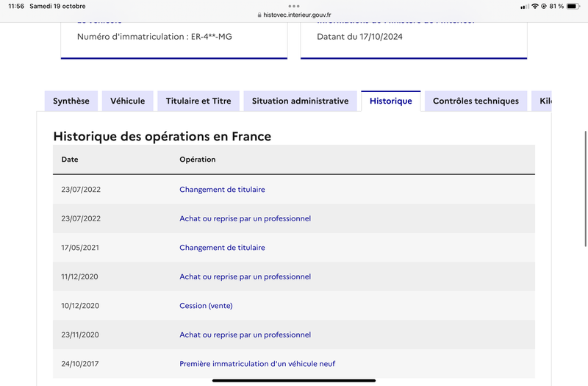Screen dimensions: 588x386
Task: Tap the lock icon beside the URL
Action: [x=259, y=15]
